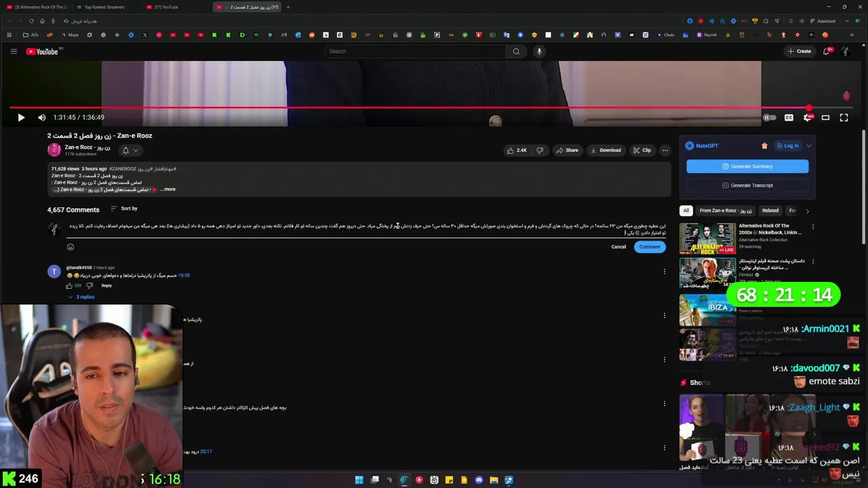Open the Create button

pos(800,52)
